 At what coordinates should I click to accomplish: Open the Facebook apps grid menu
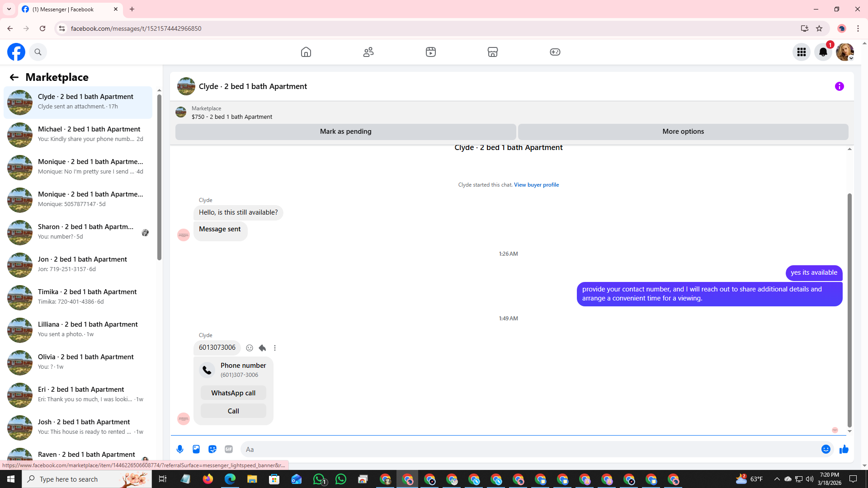pyautogui.click(x=801, y=52)
